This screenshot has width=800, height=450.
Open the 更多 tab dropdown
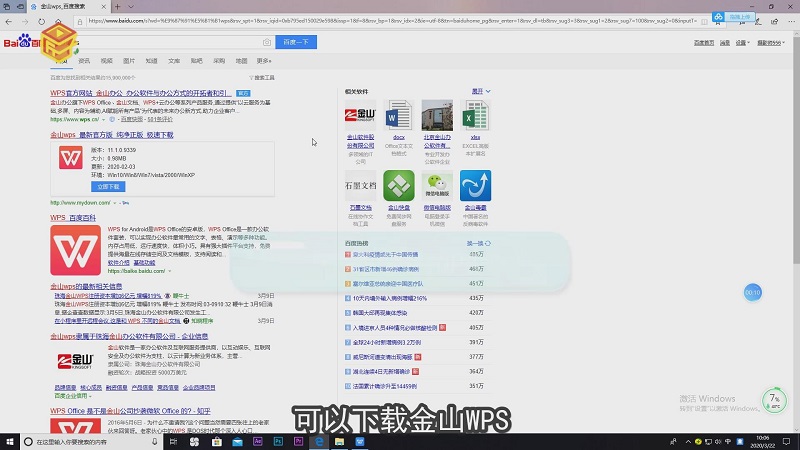pos(264,61)
